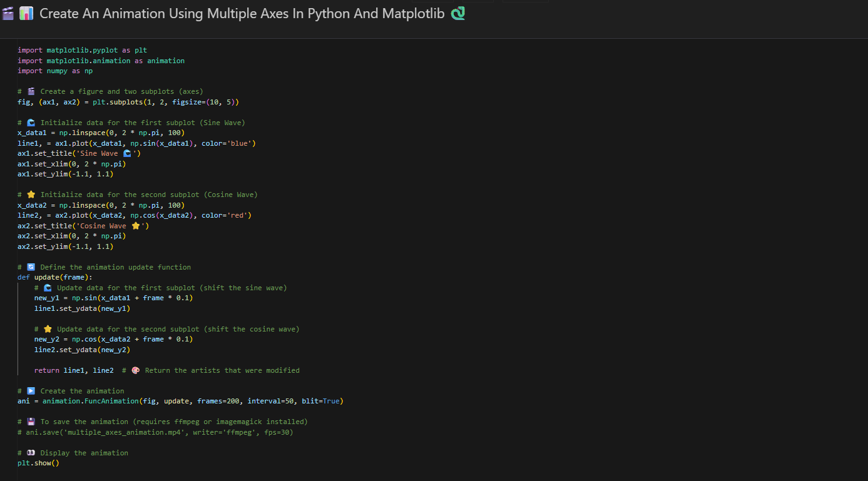Click the line 'import matplotlib.animation as animation'
The height and width of the screenshot is (481, 868).
(x=101, y=61)
